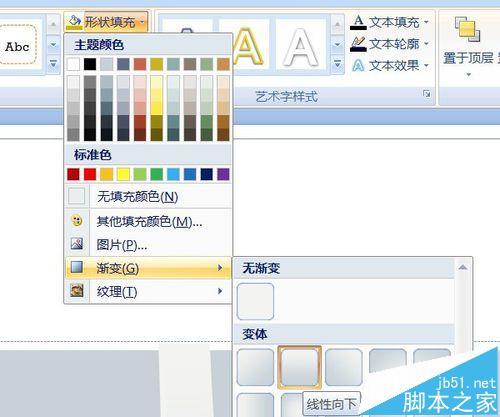Click the 文本填充 text fill icon
The width and height of the screenshot is (500, 417).
[358, 23]
